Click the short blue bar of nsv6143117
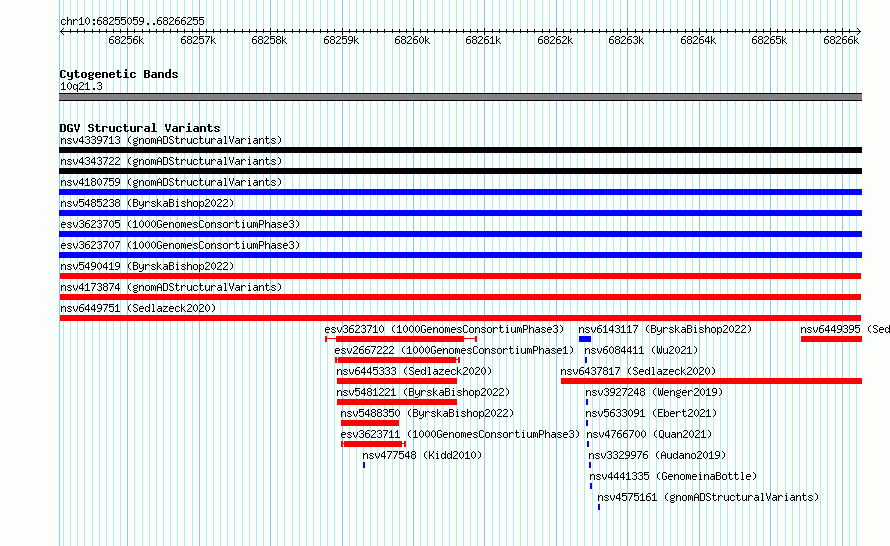Viewport: 890px width, 546px height. click(585, 339)
